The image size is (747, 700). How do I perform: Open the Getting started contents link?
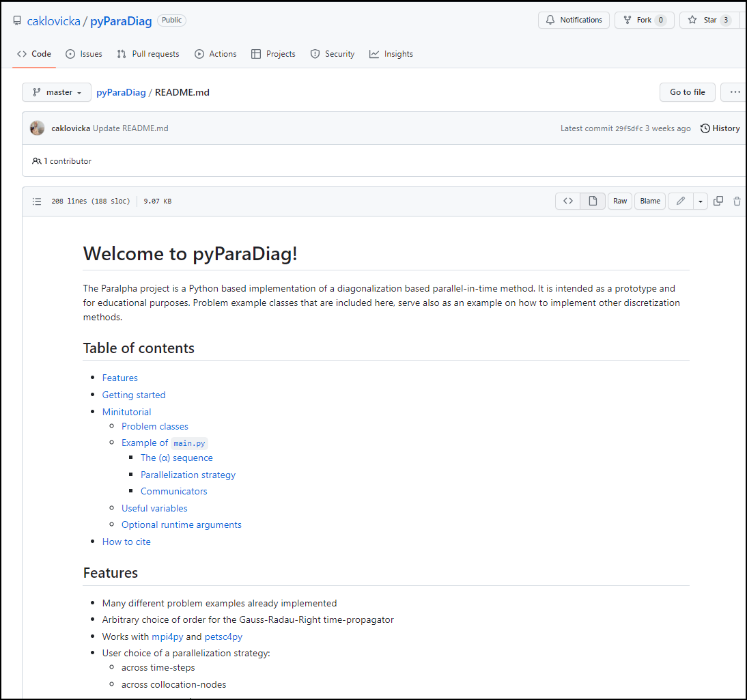click(134, 395)
